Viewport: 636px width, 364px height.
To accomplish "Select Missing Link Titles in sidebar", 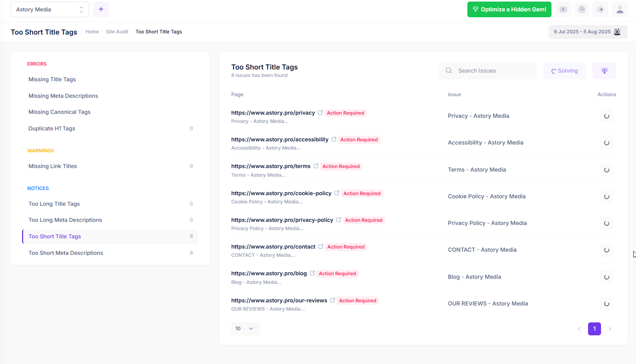I will [x=110, y=166].
